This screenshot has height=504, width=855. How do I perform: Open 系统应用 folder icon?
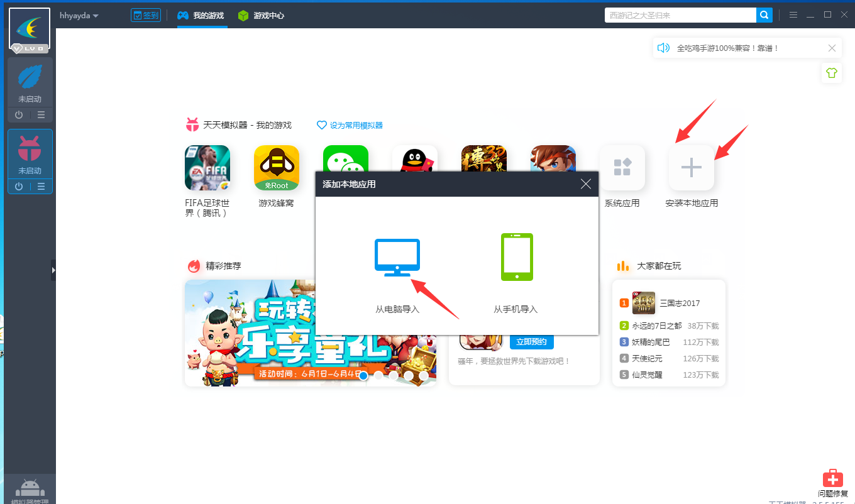click(x=622, y=168)
